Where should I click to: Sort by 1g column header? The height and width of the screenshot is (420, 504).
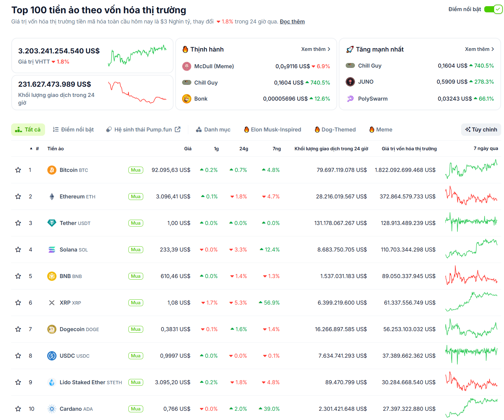pos(216,148)
